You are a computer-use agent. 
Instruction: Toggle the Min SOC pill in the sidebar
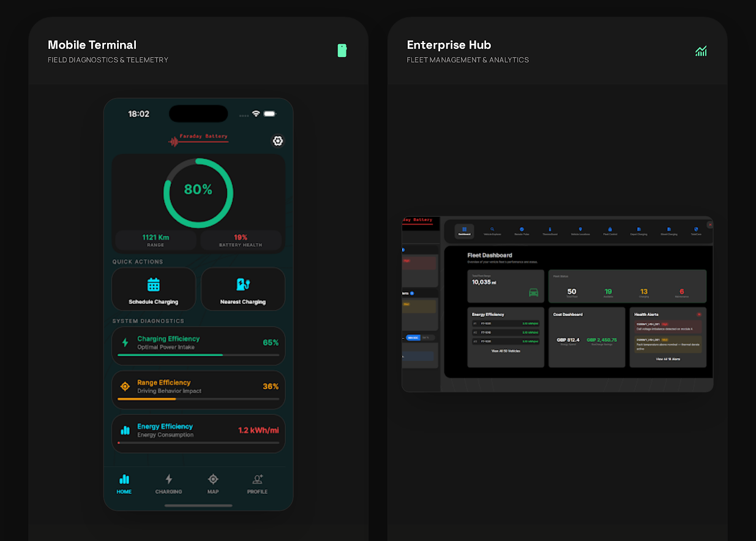pos(413,338)
